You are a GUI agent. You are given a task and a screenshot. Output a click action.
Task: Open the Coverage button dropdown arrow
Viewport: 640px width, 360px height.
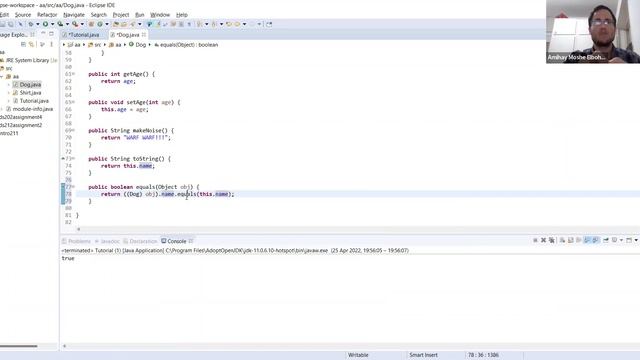(x=67, y=24)
